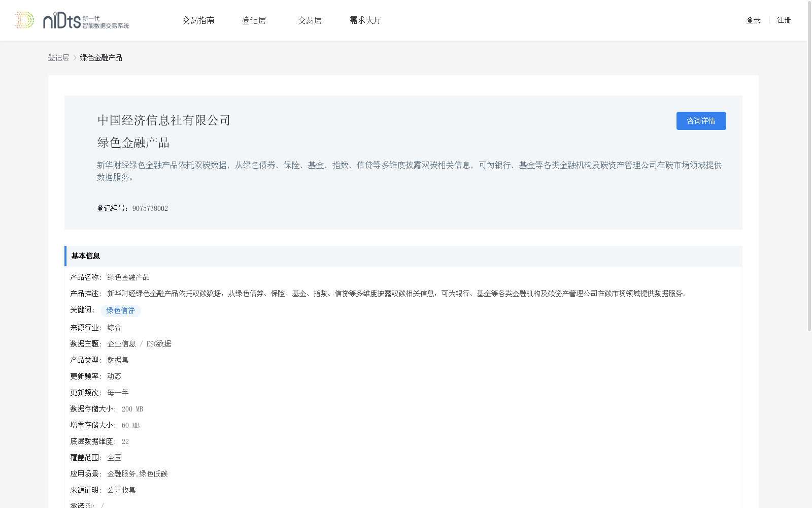Click the incremental size value 60 MB
812x508 pixels.
coord(130,425)
